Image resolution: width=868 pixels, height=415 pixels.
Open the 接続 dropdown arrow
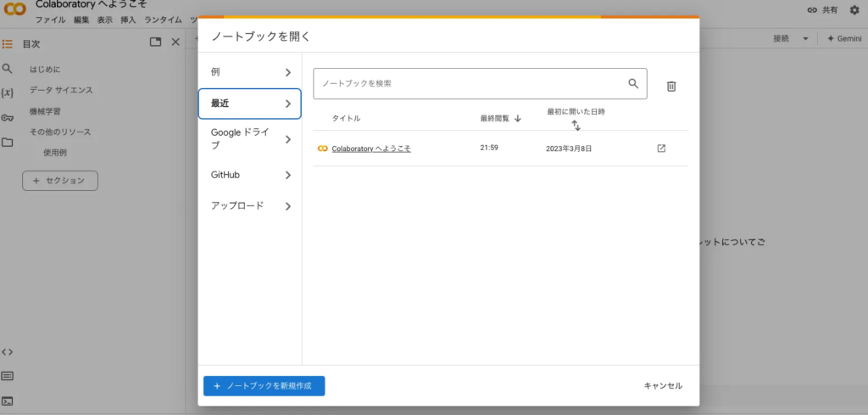[x=805, y=39]
